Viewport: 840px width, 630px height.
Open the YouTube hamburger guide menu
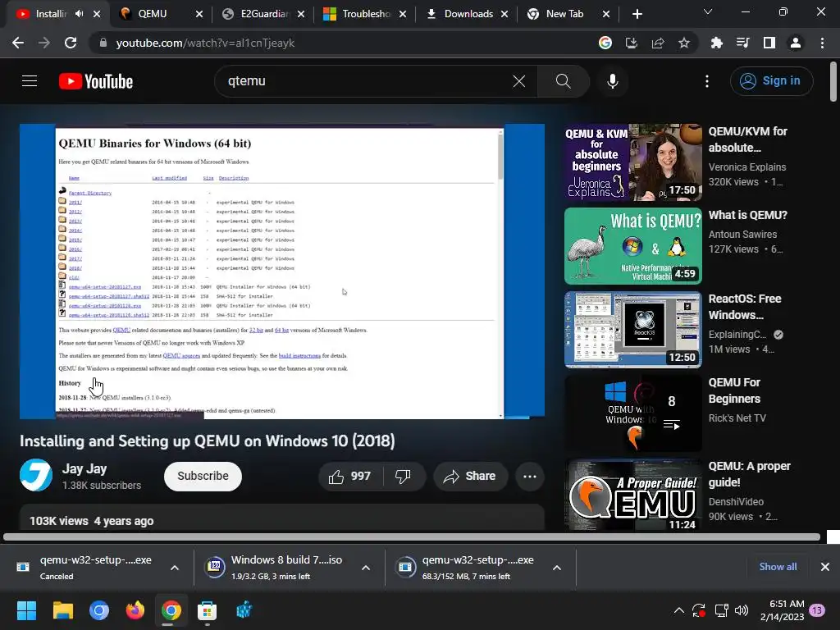point(30,81)
